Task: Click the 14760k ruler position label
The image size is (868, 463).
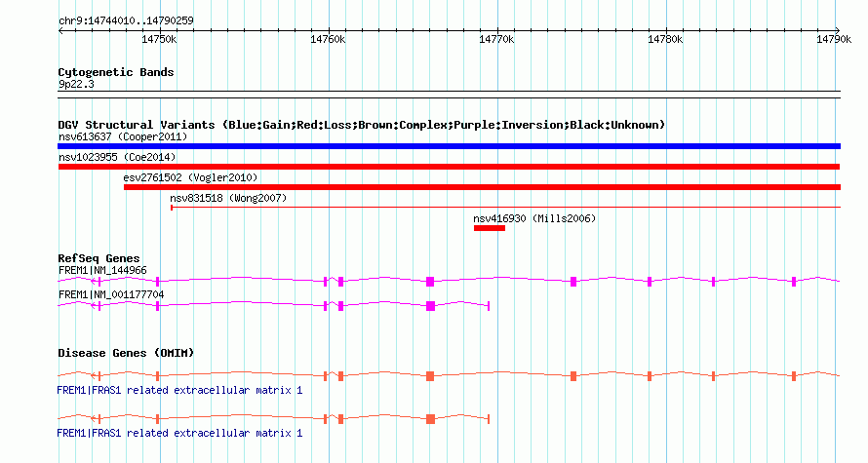Action: [x=328, y=40]
